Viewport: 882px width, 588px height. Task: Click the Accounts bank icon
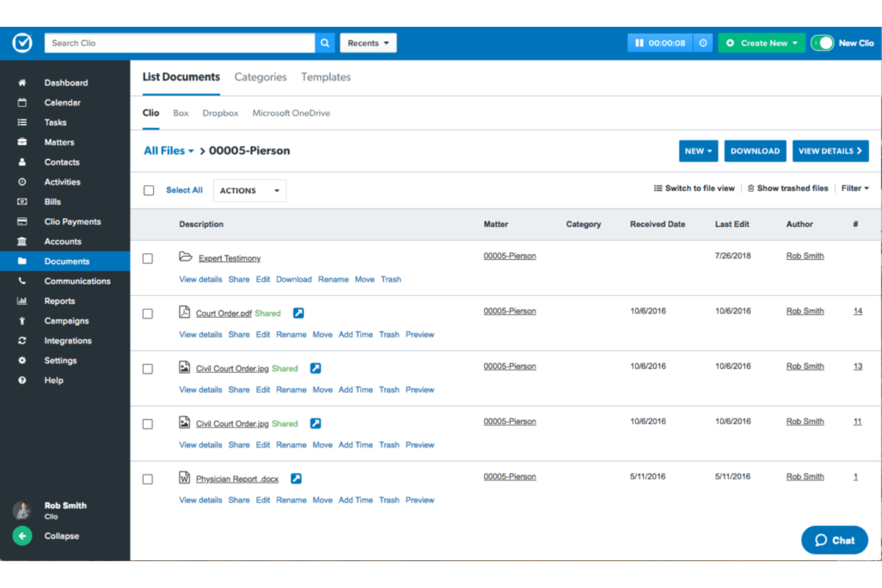pos(22,241)
